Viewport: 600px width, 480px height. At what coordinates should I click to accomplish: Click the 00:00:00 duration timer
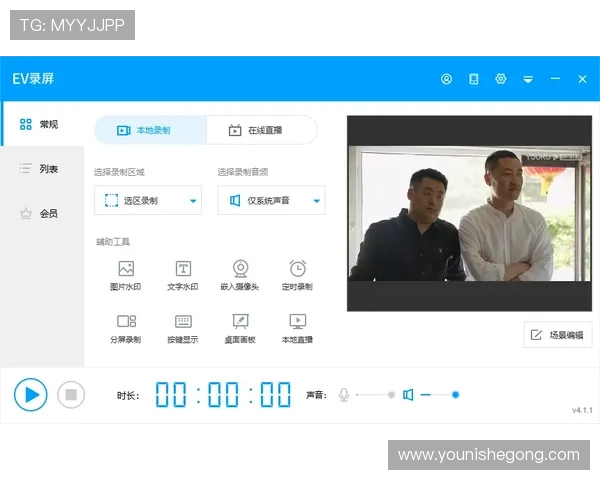223,394
